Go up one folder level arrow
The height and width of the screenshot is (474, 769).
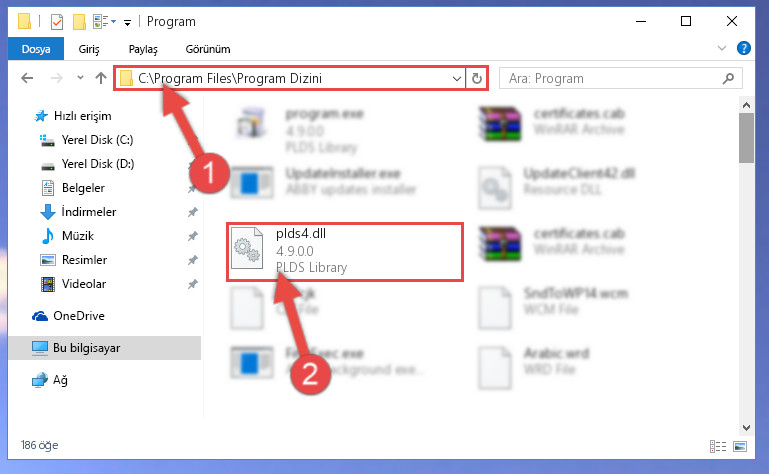pos(101,78)
